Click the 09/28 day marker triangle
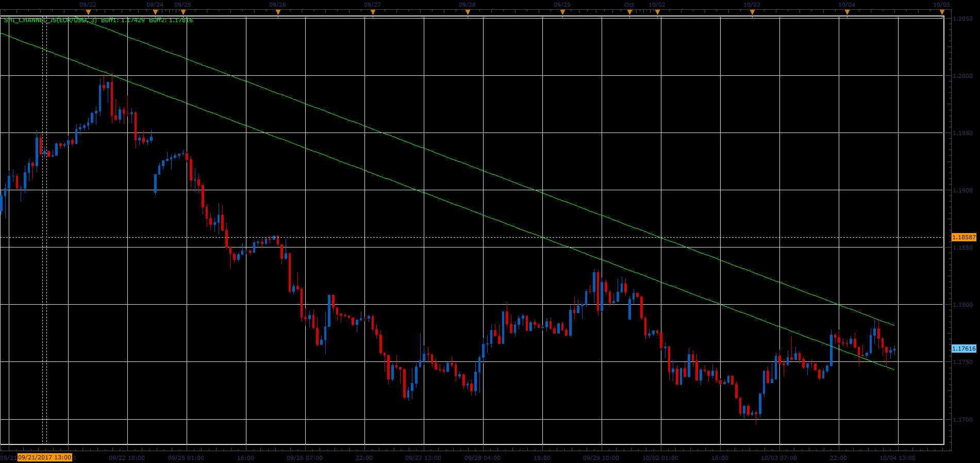Viewport: 980px width, 463px height. [468, 12]
